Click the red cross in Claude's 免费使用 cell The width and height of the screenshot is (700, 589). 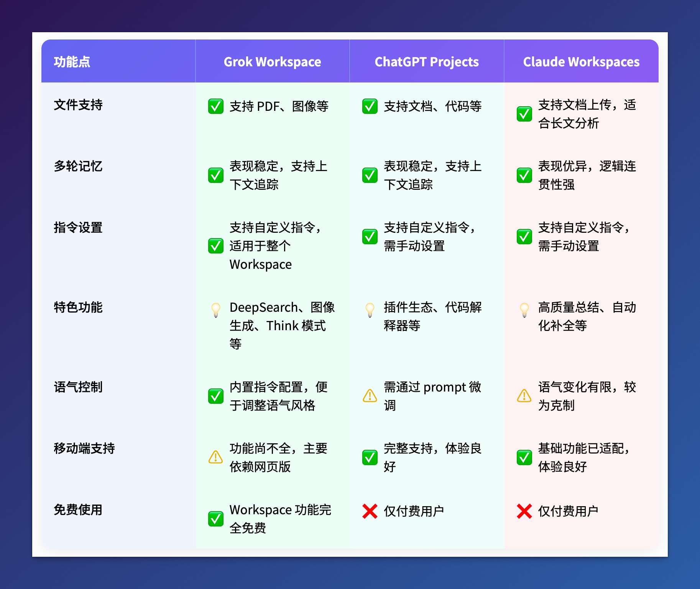click(x=524, y=511)
